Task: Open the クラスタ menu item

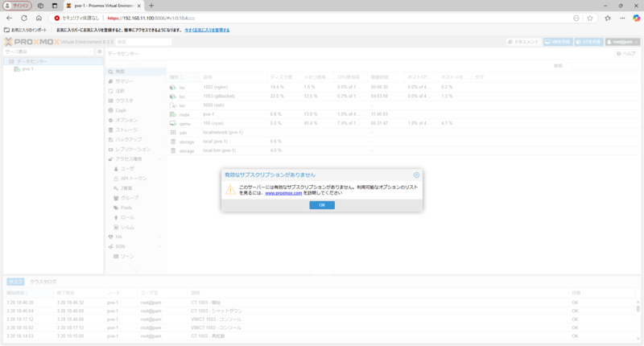Action: [x=135, y=101]
